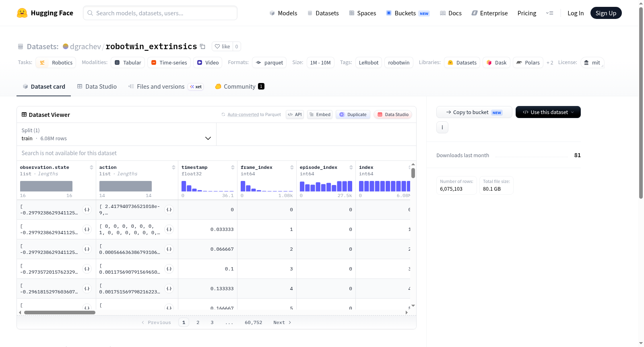Open the Data Studio tab
Image resolution: width=644 pixels, height=347 pixels.
pyautogui.click(x=97, y=87)
